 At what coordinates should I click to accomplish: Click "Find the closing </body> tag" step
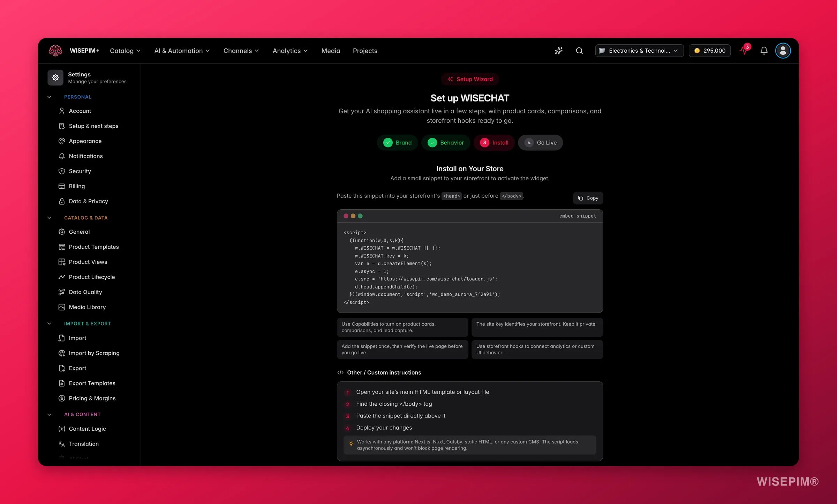pos(394,404)
